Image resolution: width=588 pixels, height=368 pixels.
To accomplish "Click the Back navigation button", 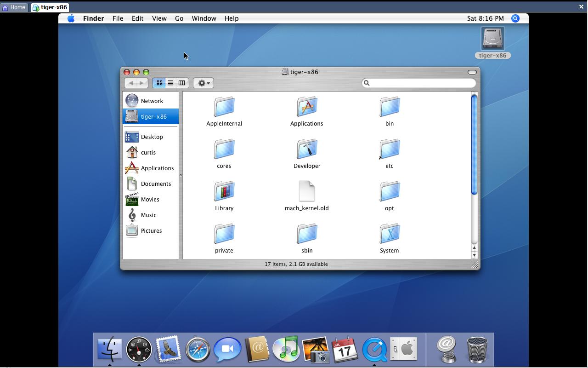I will [x=130, y=83].
